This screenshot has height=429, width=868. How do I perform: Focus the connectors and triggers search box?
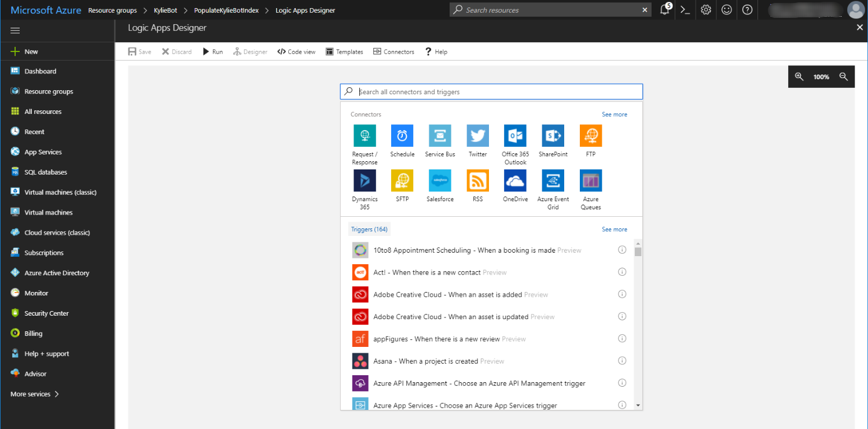tap(498, 92)
